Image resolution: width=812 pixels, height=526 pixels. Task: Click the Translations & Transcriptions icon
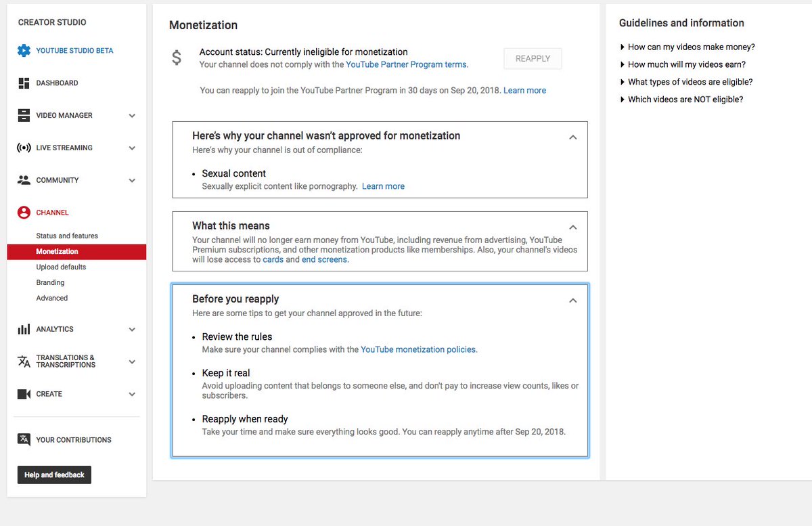click(x=24, y=361)
